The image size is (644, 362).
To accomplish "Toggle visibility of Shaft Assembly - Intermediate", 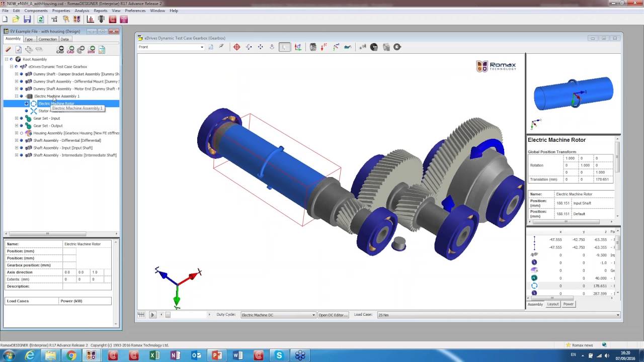I will pyautogui.click(x=21, y=155).
